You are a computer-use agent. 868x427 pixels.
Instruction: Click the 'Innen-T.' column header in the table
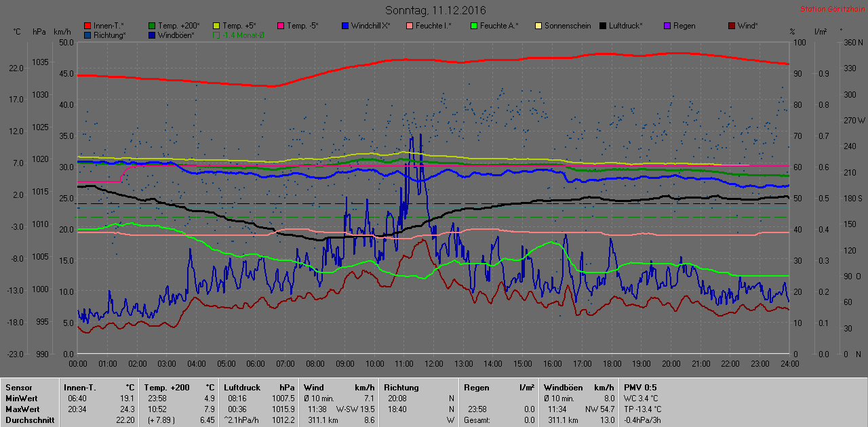click(x=81, y=388)
